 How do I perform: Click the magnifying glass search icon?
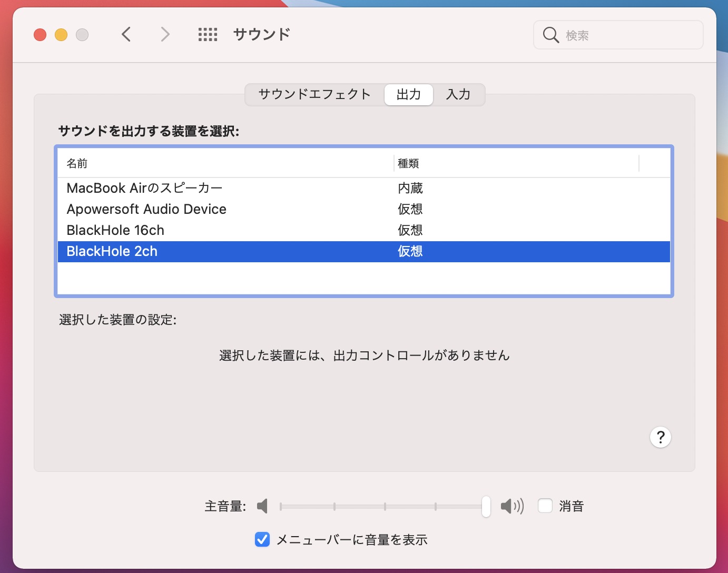[550, 35]
